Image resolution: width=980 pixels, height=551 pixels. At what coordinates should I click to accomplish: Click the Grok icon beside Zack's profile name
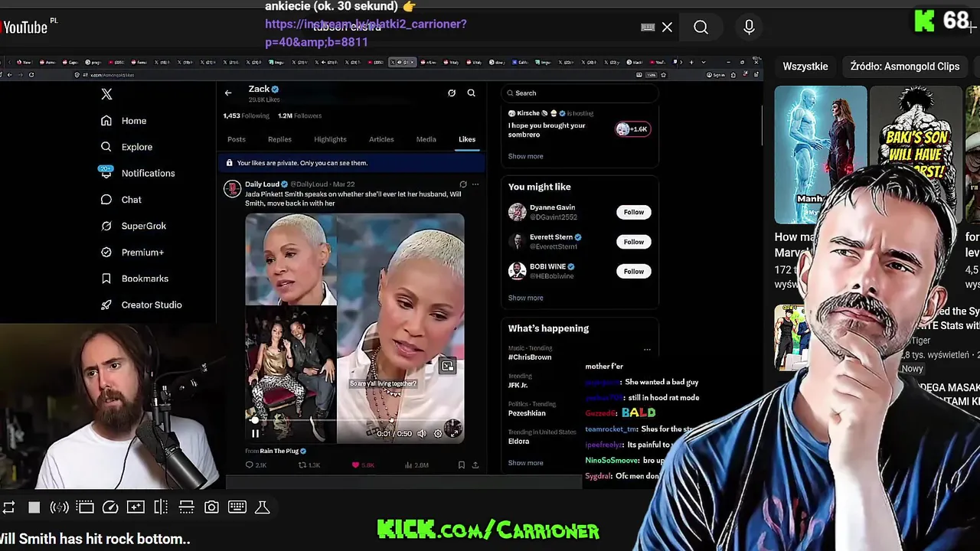pyautogui.click(x=452, y=93)
